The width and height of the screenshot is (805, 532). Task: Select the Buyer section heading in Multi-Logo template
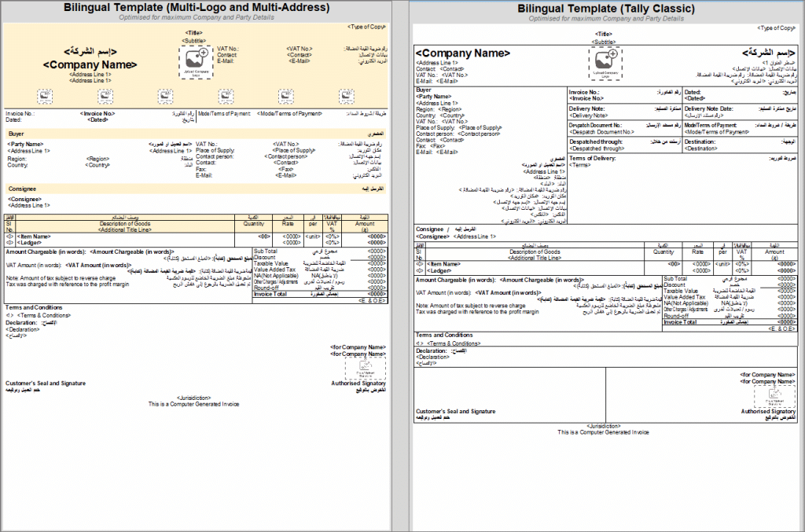click(x=16, y=134)
